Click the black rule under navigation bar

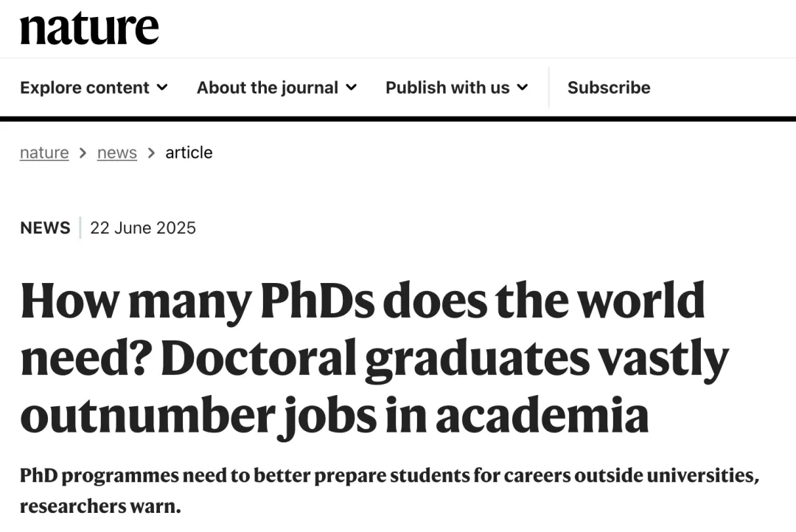coord(398,119)
